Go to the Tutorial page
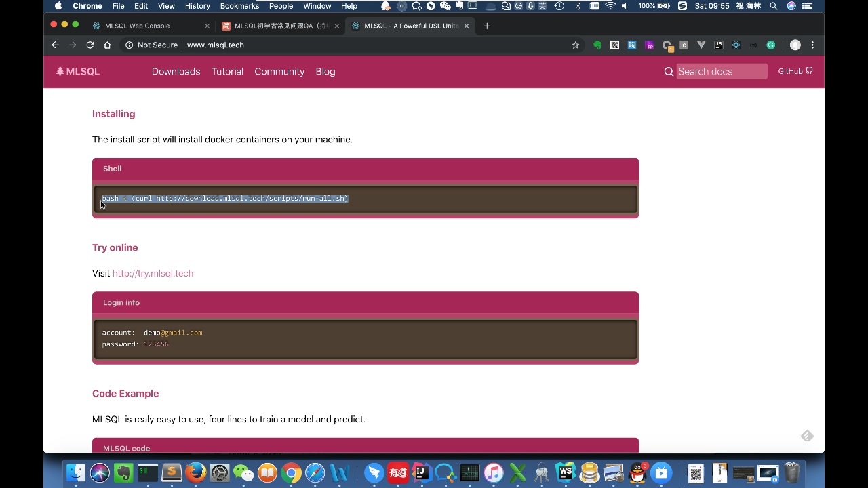 coord(227,72)
